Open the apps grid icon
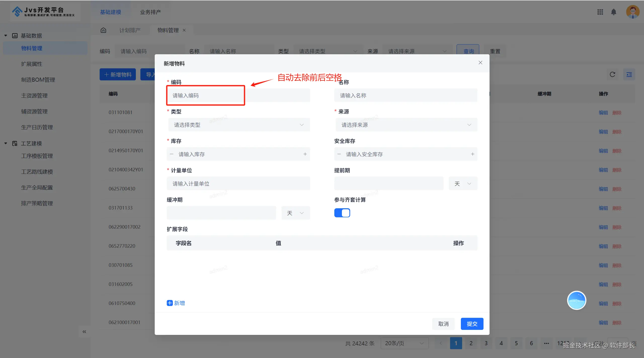 click(x=600, y=12)
